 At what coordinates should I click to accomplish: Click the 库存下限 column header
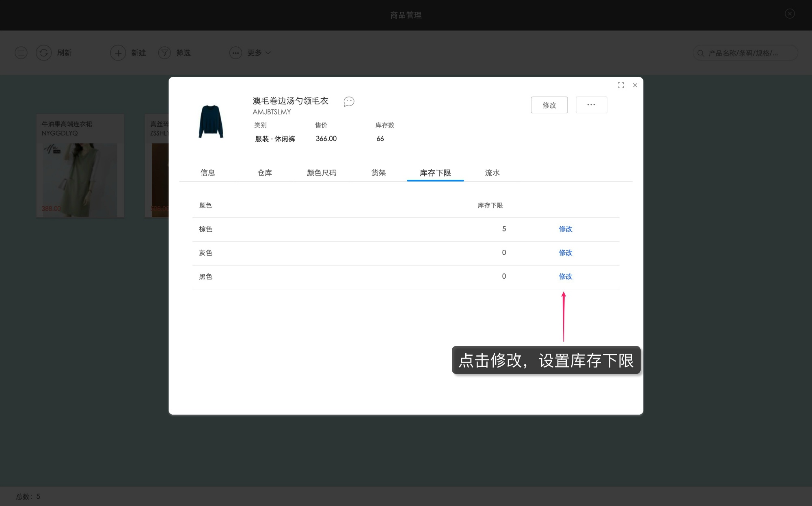490,205
